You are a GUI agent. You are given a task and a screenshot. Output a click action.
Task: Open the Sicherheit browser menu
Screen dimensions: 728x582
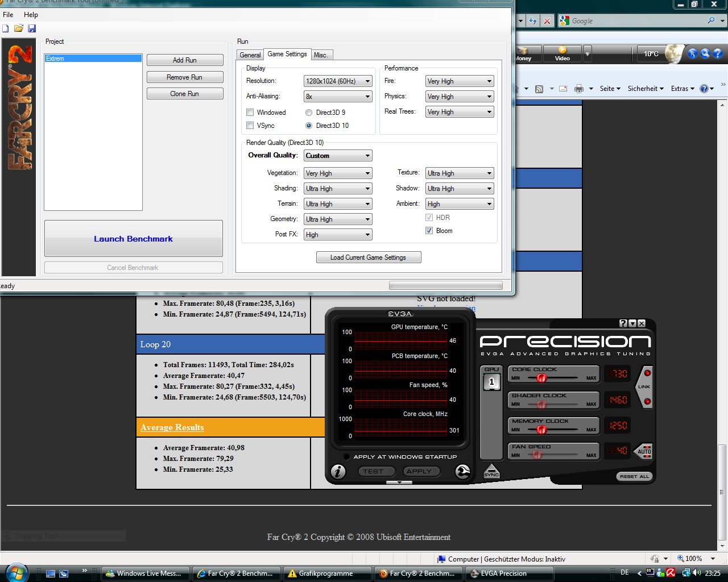pyautogui.click(x=646, y=89)
